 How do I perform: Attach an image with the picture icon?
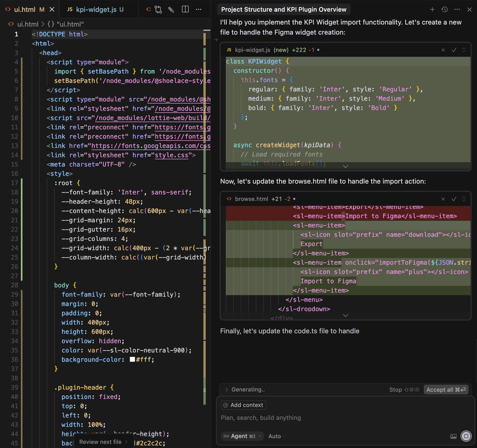pos(453,437)
